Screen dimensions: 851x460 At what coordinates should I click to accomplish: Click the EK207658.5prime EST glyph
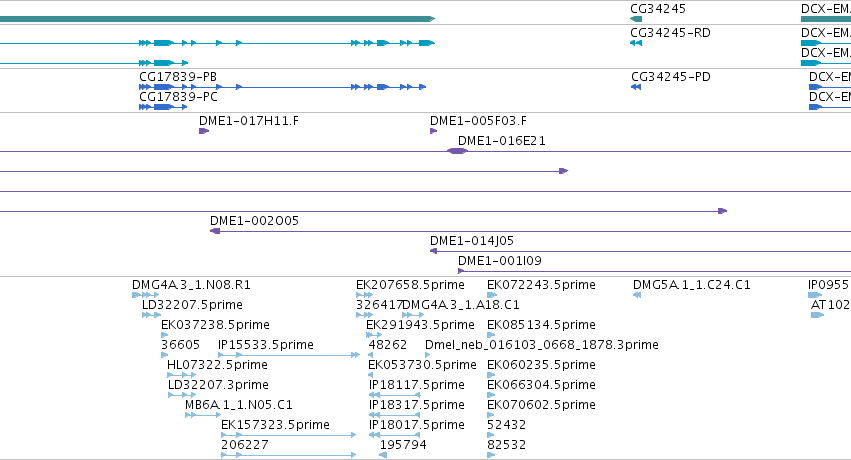pyautogui.click(x=364, y=295)
